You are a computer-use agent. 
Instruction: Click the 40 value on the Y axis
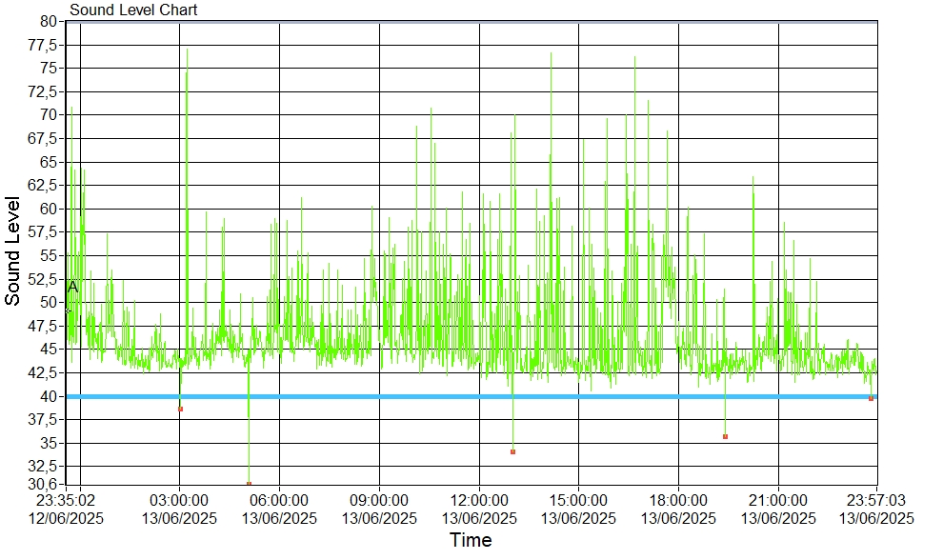tap(51, 396)
